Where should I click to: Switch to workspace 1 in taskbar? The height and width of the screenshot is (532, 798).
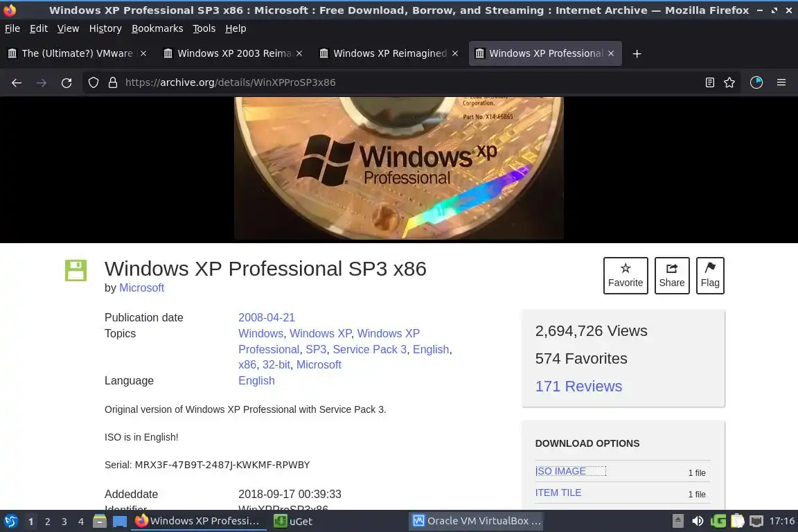point(31,522)
